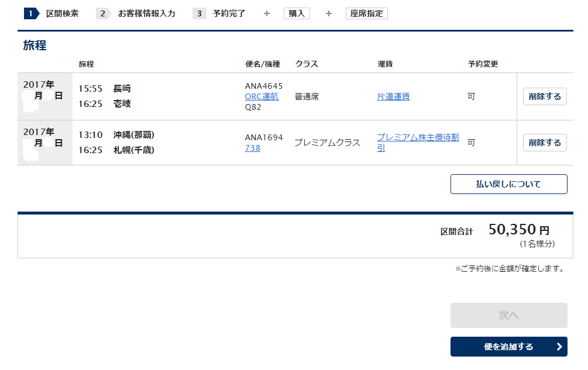The height and width of the screenshot is (370, 588).
Task: Delete the 沖縄(那覇) to 札幌(千歳) flight
Action: tap(545, 143)
